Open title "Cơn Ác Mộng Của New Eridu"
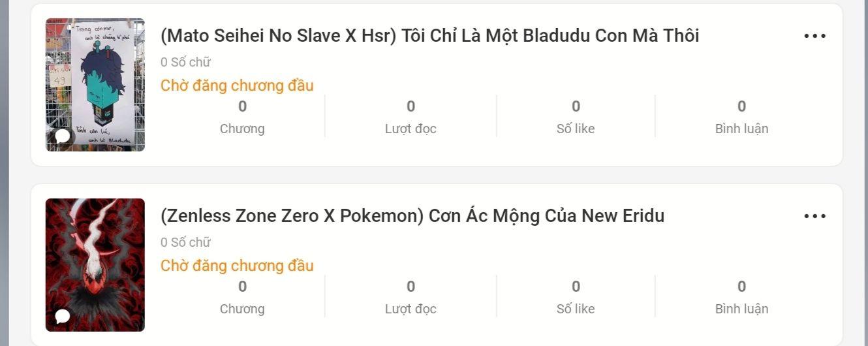Image resolution: width=868 pixels, height=346 pixels. tap(412, 215)
